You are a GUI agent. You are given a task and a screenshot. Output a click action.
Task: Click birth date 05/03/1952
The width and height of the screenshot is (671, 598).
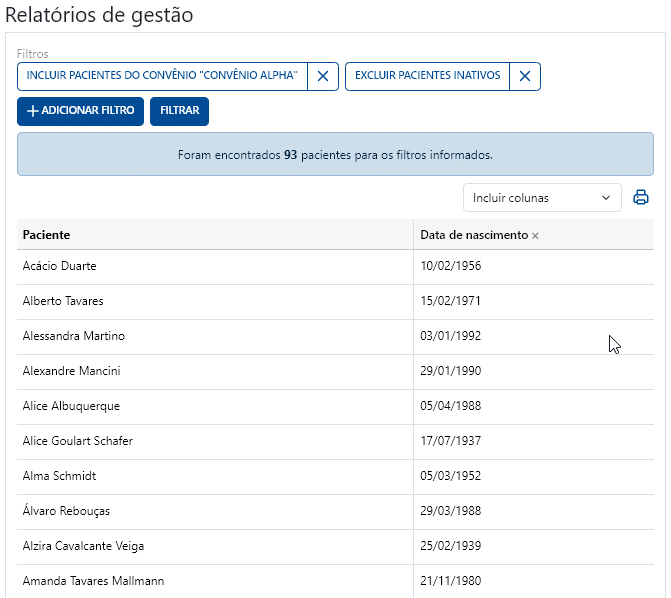point(451,476)
